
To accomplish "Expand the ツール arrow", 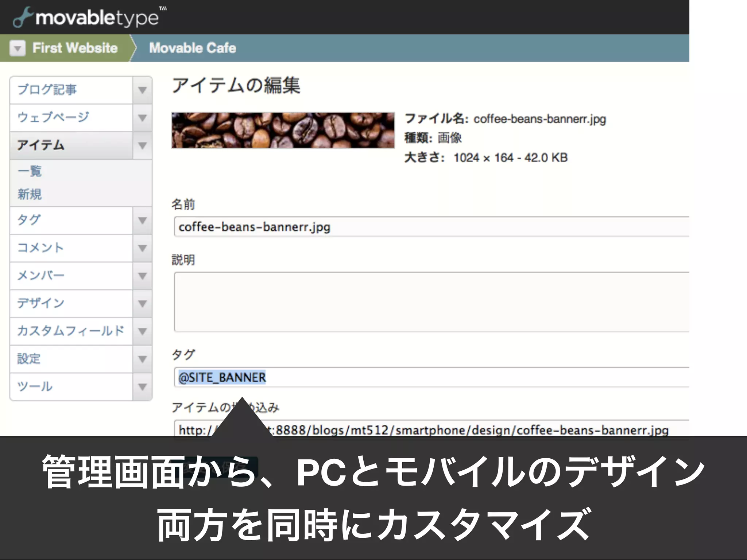I will coord(143,386).
